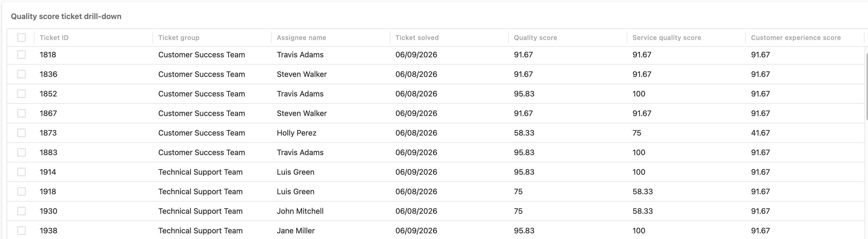Open ticket 1883 in the table
This screenshot has width=868, height=239.
pyautogui.click(x=48, y=152)
